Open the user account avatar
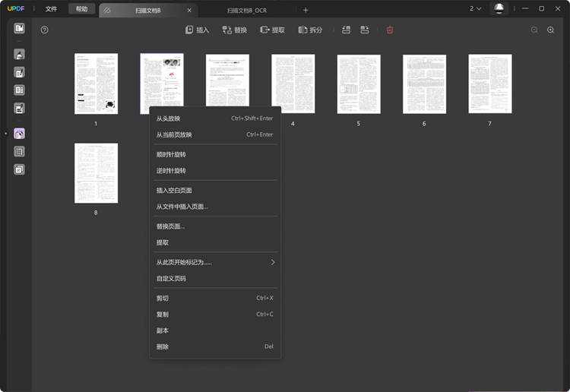The width and height of the screenshot is (570, 392). pos(499,8)
